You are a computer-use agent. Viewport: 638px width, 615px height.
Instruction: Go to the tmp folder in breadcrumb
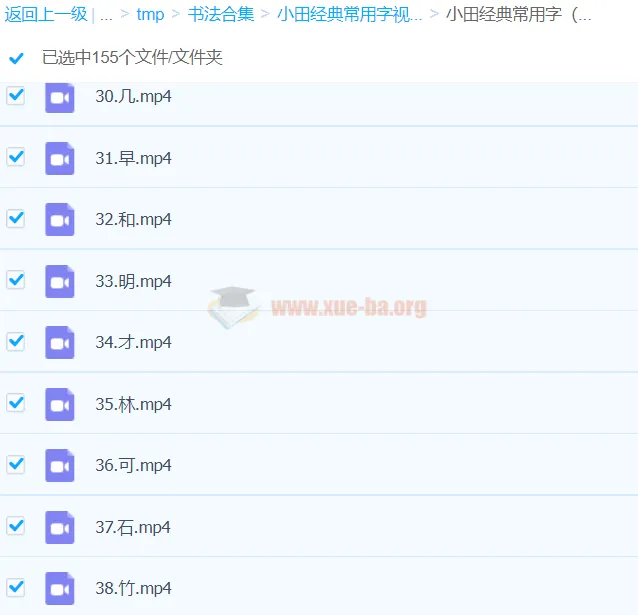pyautogui.click(x=150, y=15)
